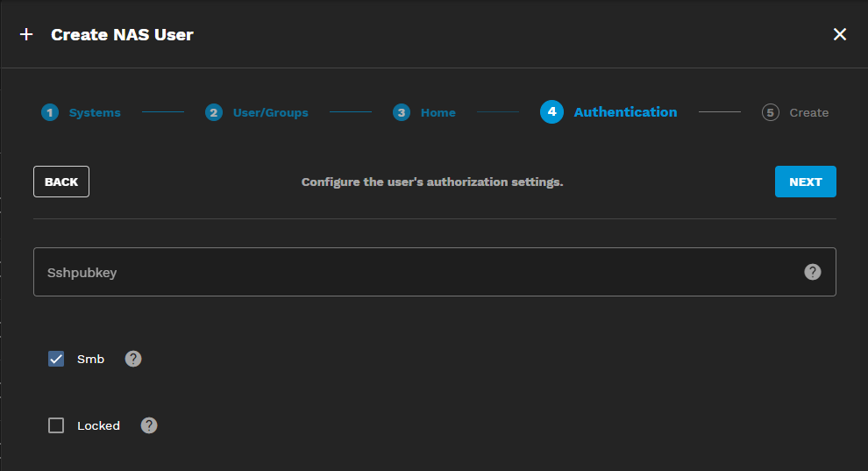Click the step 4 number circle

(551, 112)
